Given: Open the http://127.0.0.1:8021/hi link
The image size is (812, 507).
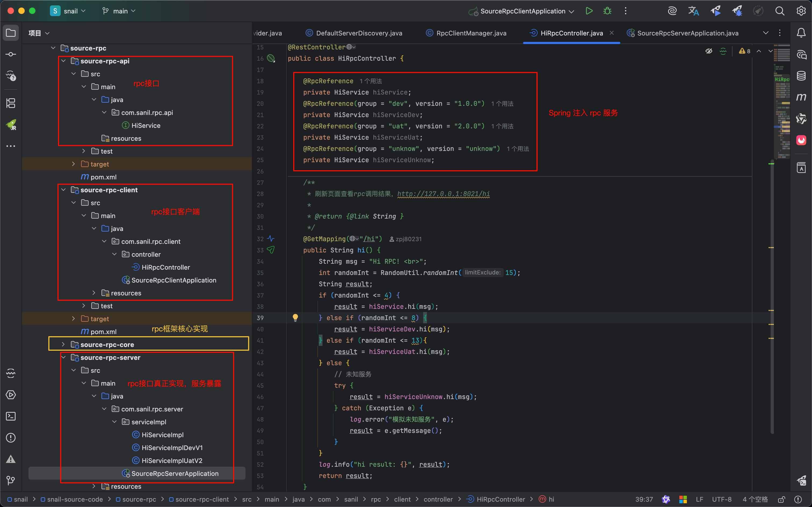Looking at the screenshot, I should (443, 194).
